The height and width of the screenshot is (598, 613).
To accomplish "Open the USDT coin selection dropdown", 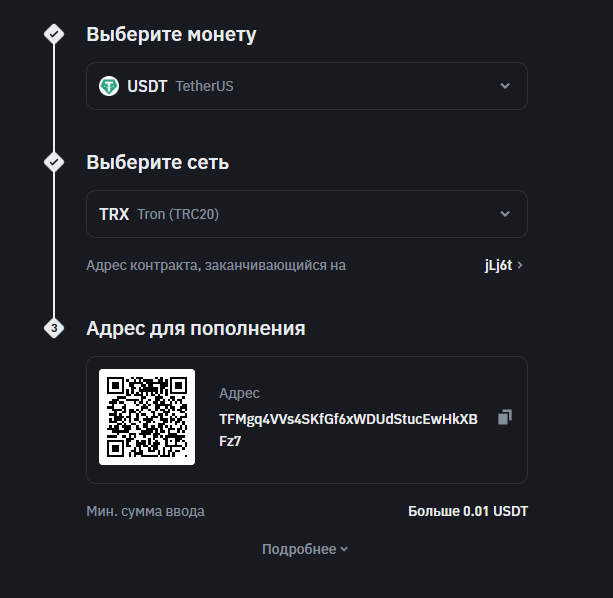I will coord(306,86).
